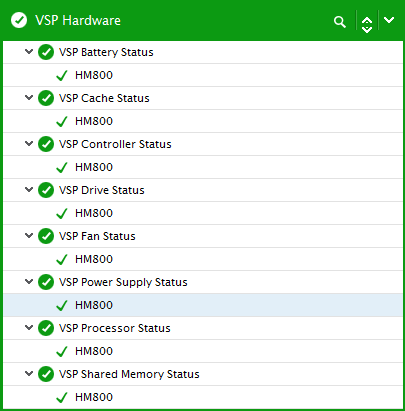
Task: Click the green checkmark beside HM800 under Processor Status
Action: pos(62,351)
